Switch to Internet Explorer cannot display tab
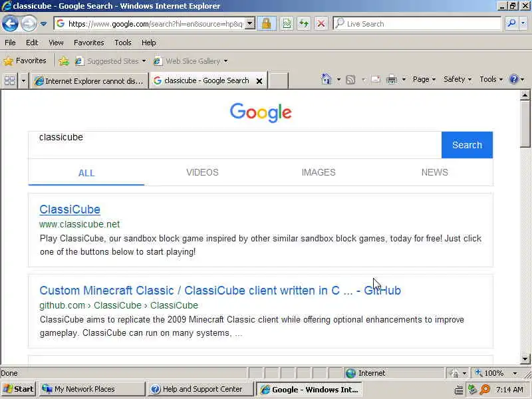The image size is (532, 399). click(89, 81)
